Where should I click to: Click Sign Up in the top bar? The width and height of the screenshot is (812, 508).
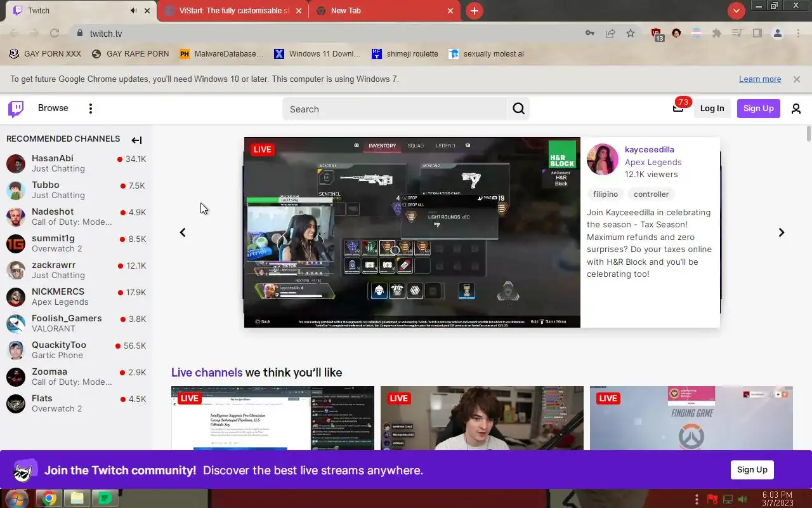tap(759, 109)
